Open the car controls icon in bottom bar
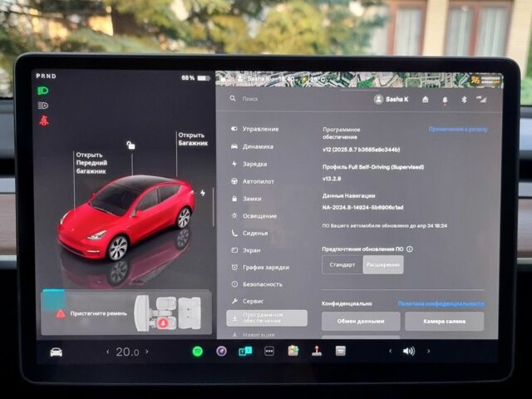 (x=56, y=352)
